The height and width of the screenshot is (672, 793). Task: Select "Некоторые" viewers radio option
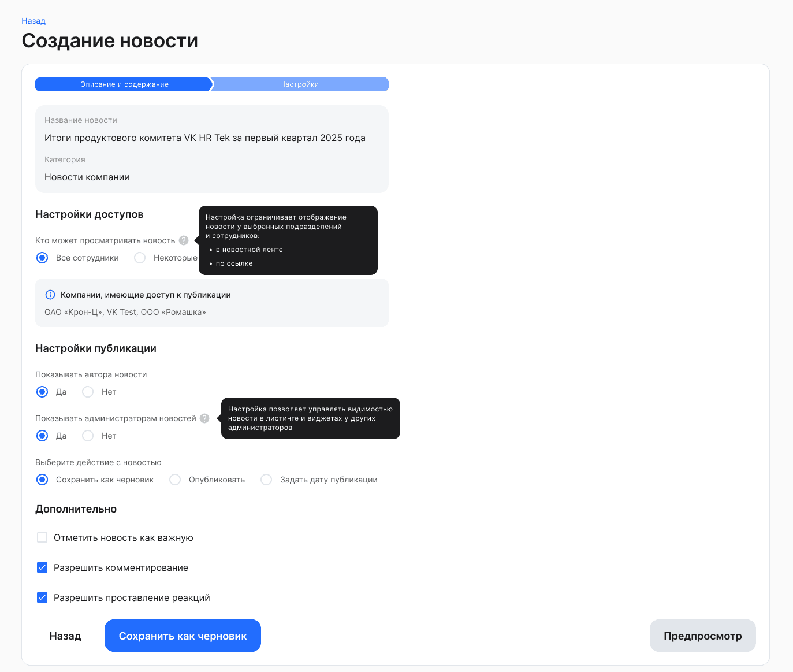click(140, 258)
